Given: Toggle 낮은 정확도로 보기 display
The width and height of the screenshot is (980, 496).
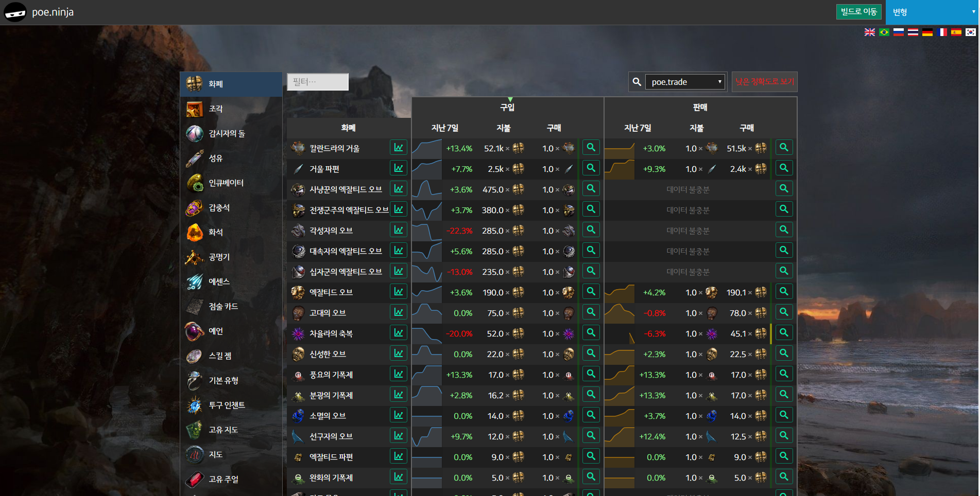Looking at the screenshot, I should pyautogui.click(x=764, y=82).
